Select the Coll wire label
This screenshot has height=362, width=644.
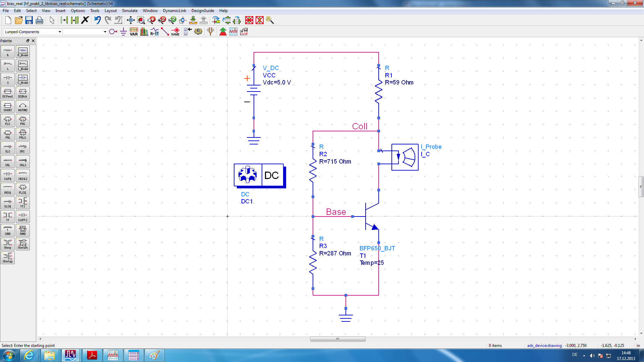(x=360, y=126)
